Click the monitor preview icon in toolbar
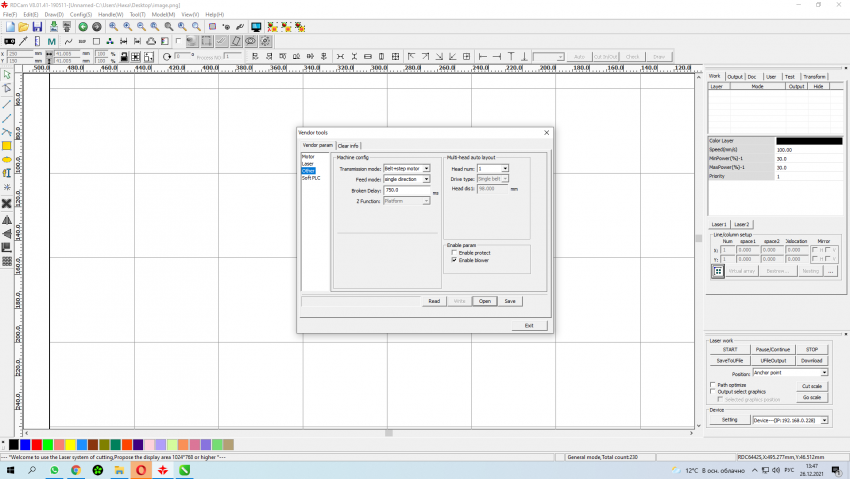Viewport: 850px width, 479px height. point(256,26)
